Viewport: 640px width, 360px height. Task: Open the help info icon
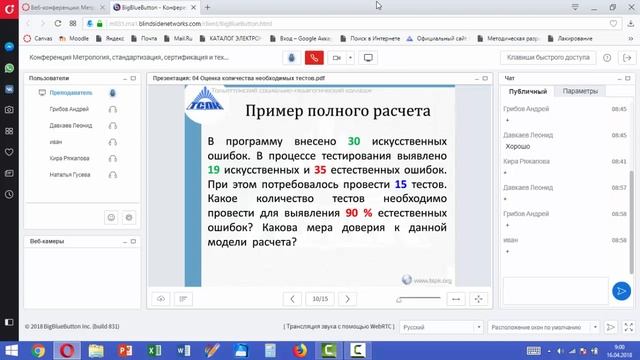pyautogui.click(x=607, y=58)
